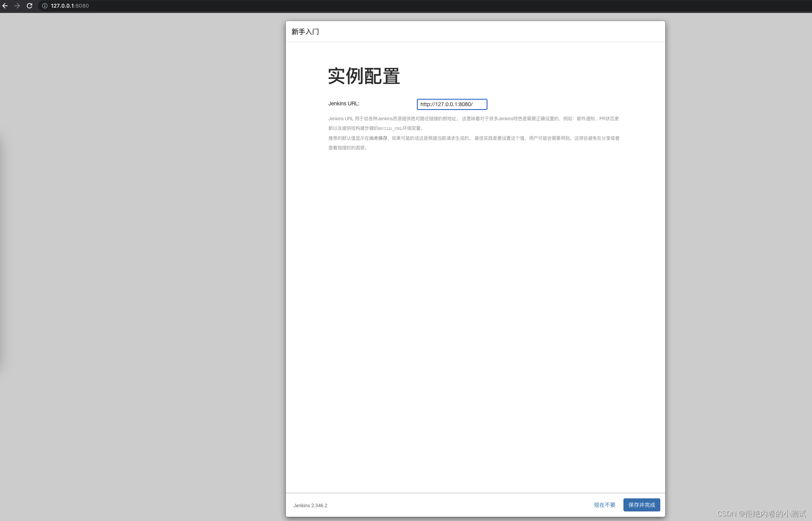This screenshot has height=521, width=812.
Task: Click the Jenkins URL: label
Action: [x=344, y=103]
